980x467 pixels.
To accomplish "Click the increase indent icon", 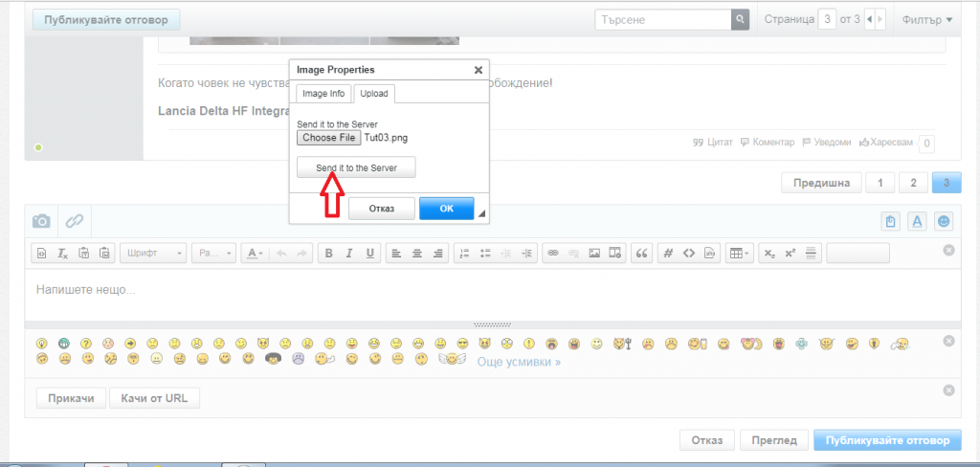I will click(x=526, y=254).
